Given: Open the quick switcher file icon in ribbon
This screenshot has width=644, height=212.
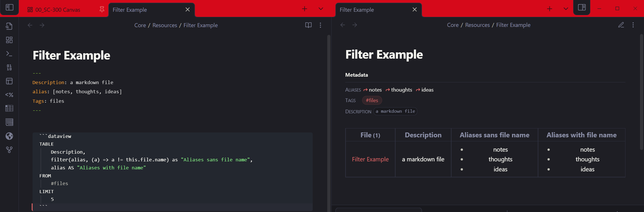Looking at the screenshot, I should click(x=9, y=26).
